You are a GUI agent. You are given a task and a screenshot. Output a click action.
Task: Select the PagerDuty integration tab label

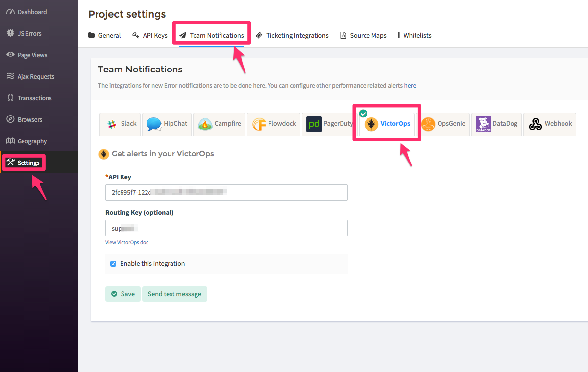338,124
